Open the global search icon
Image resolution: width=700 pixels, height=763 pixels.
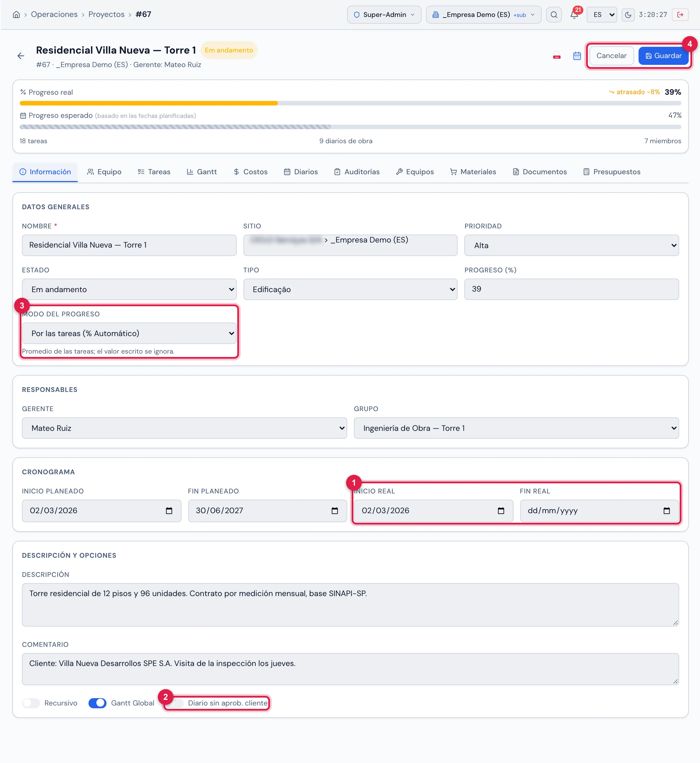(x=554, y=15)
